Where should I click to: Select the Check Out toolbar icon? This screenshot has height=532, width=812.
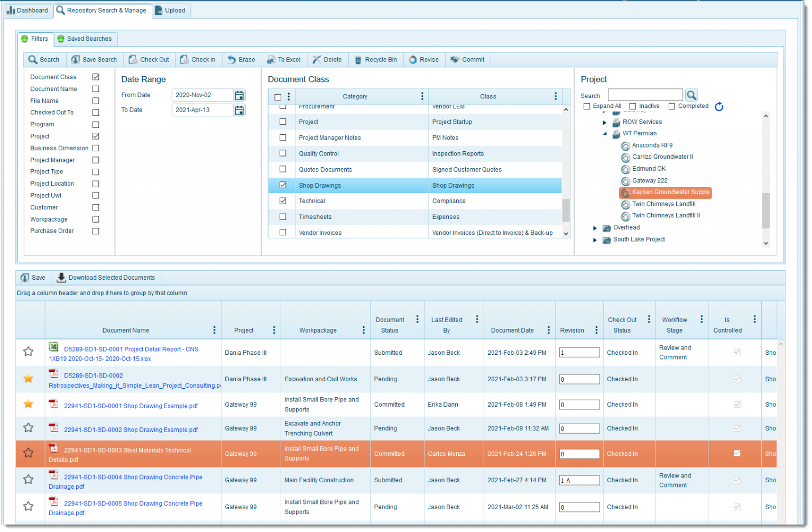(133, 59)
